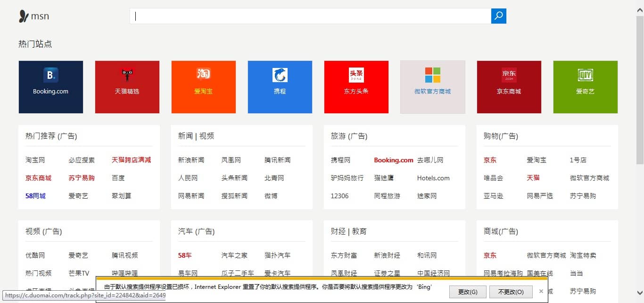644x303 pixels.
Task: Dismiss the search provider notification bar
Action: pyautogui.click(x=541, y=291)
